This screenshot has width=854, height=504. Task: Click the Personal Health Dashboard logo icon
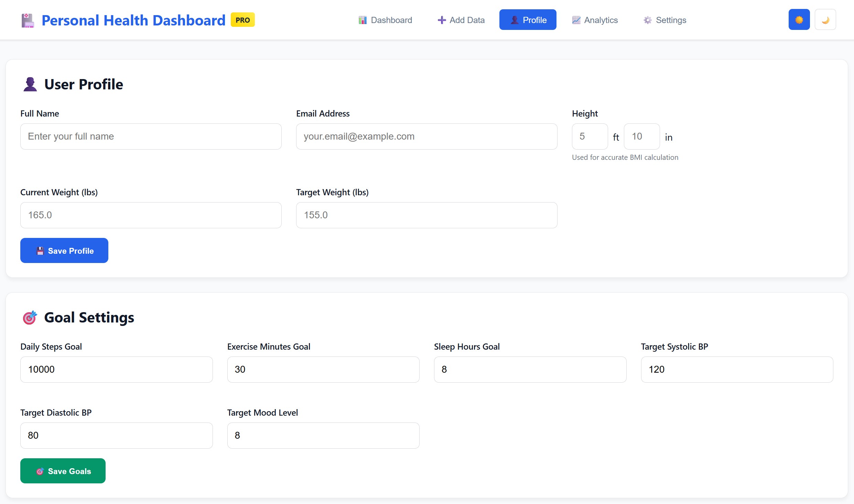tap(28, 20)
